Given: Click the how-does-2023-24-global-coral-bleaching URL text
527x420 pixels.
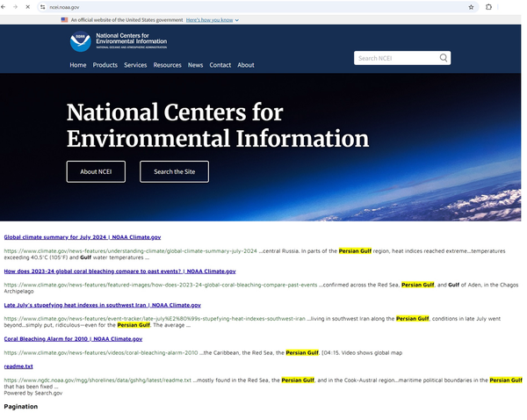Looking at the screenshot, I should [x=161, y=285].
